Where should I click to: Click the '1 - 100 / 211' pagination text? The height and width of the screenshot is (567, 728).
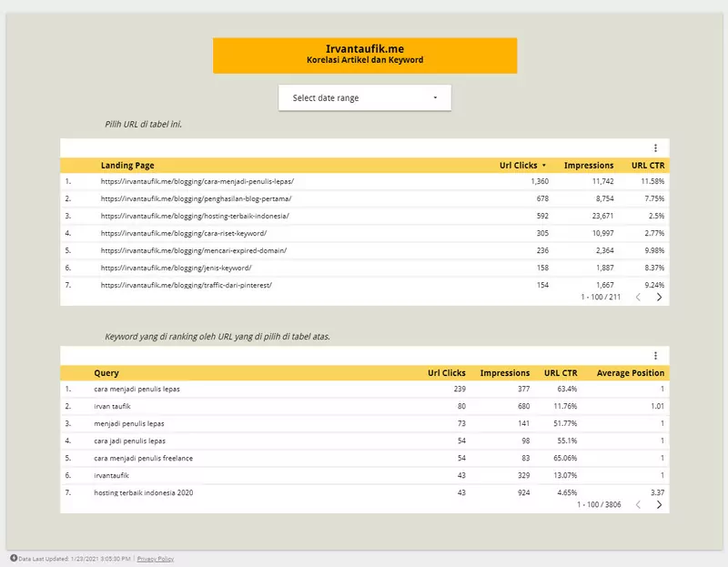[601, 298]
